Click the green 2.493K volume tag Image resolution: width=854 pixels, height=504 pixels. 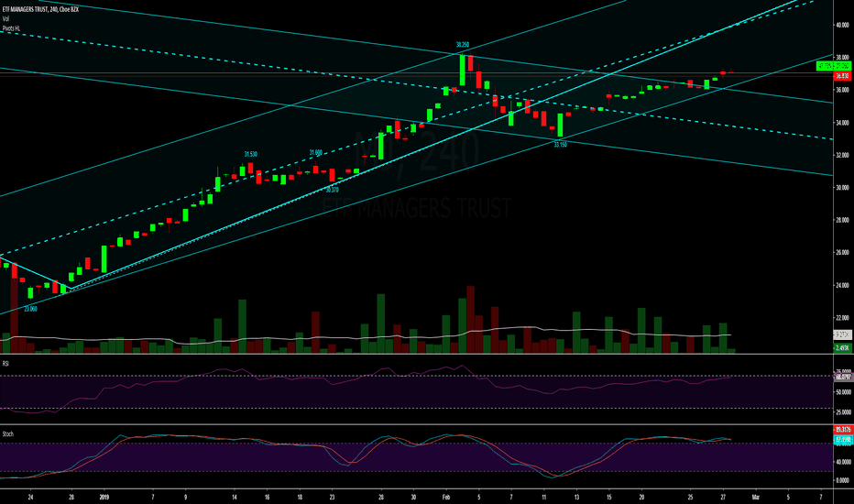point(842,347)
